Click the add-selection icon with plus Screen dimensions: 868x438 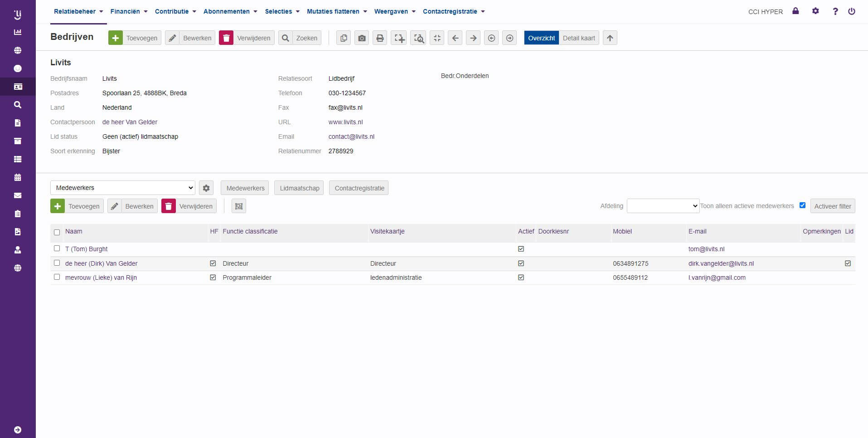click(399, 38)
